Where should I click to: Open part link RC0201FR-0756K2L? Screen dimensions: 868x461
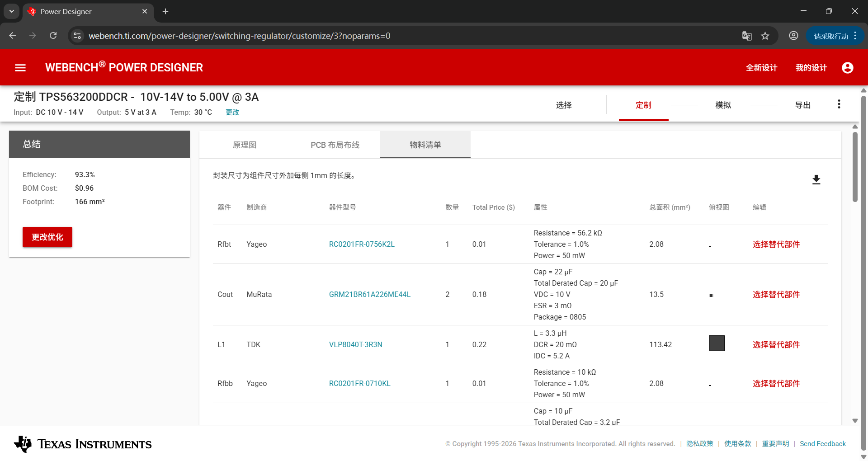(x=362, y=244)
